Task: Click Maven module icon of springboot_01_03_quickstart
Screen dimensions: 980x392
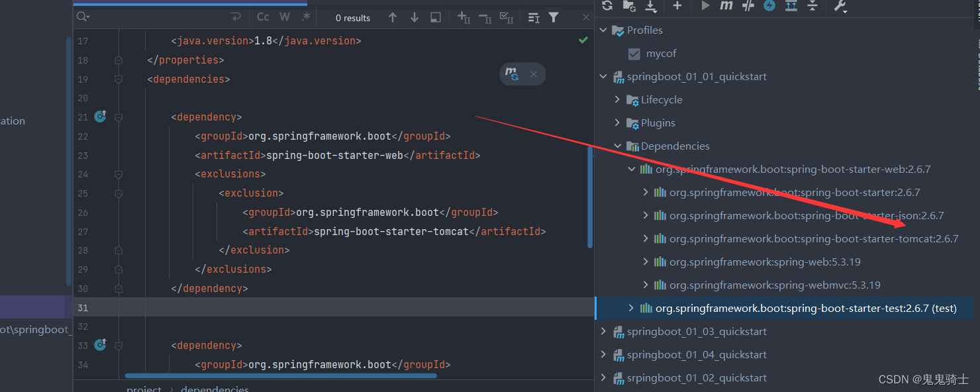Action: [618, 332]
